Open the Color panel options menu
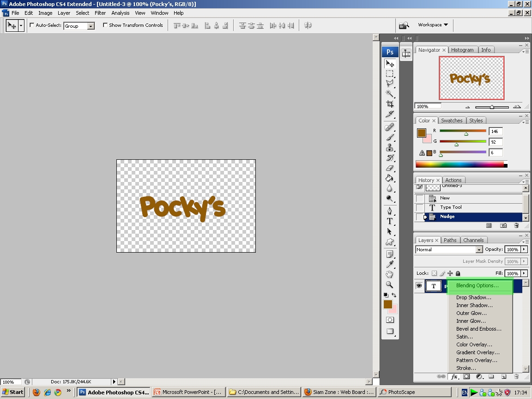The height and width of the screenshot is (399, 532). point(526,122)
